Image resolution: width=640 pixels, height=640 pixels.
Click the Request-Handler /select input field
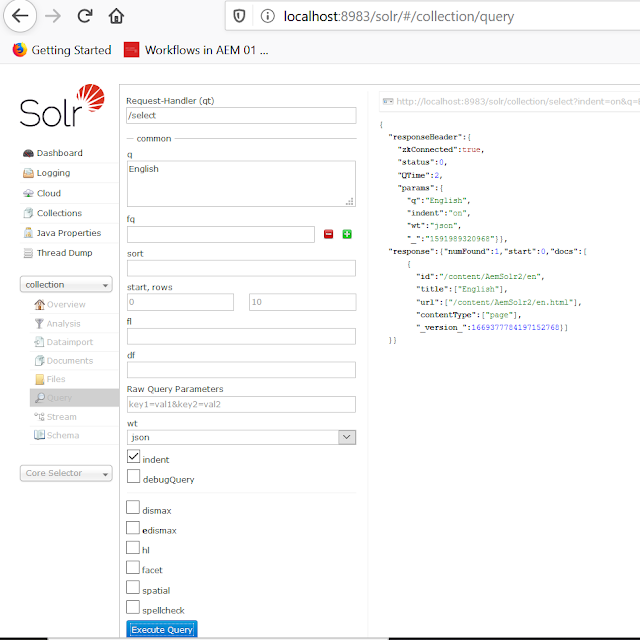point(241,116)
